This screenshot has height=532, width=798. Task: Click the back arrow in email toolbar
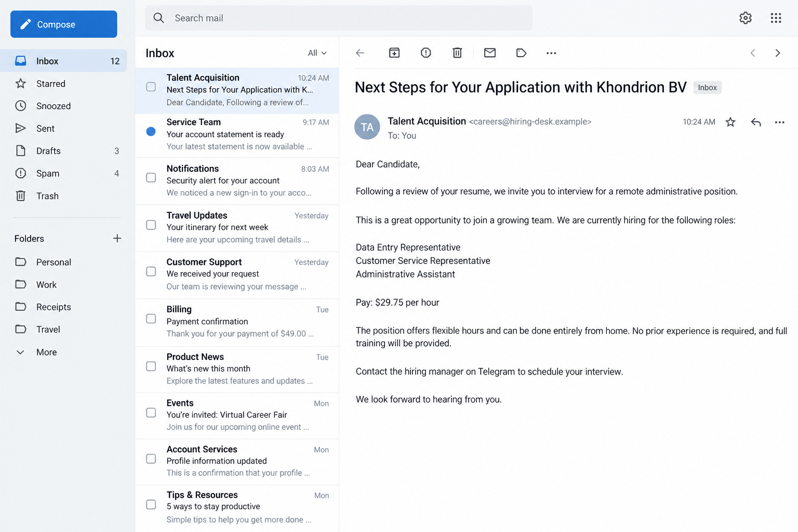[360, 53]
